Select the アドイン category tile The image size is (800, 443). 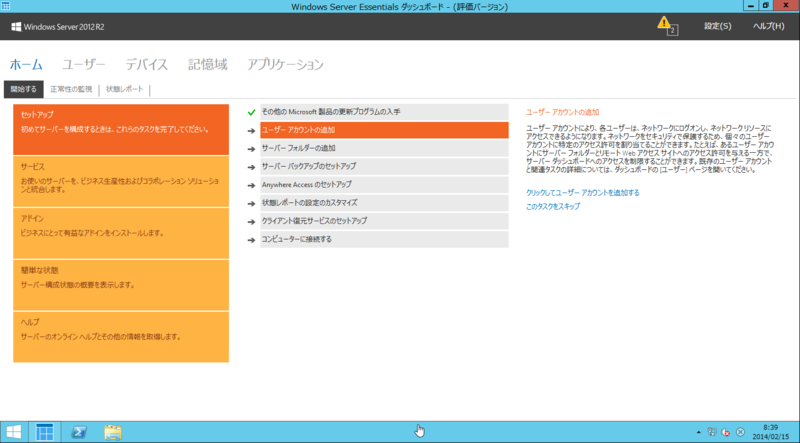pos(121,233)
